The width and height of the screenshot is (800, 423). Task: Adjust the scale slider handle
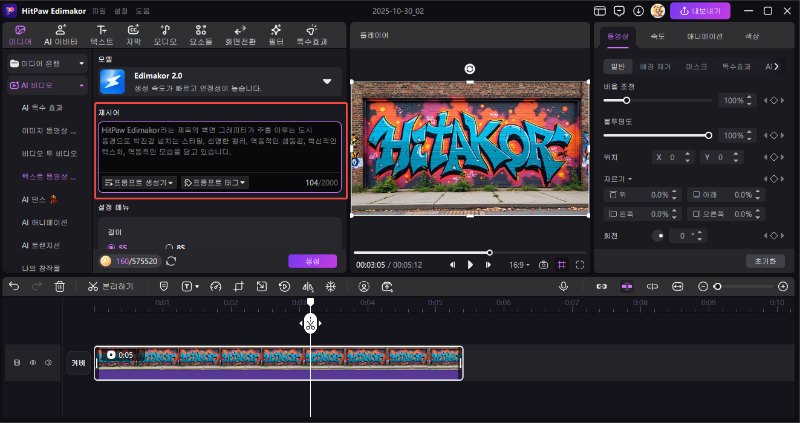627,101
